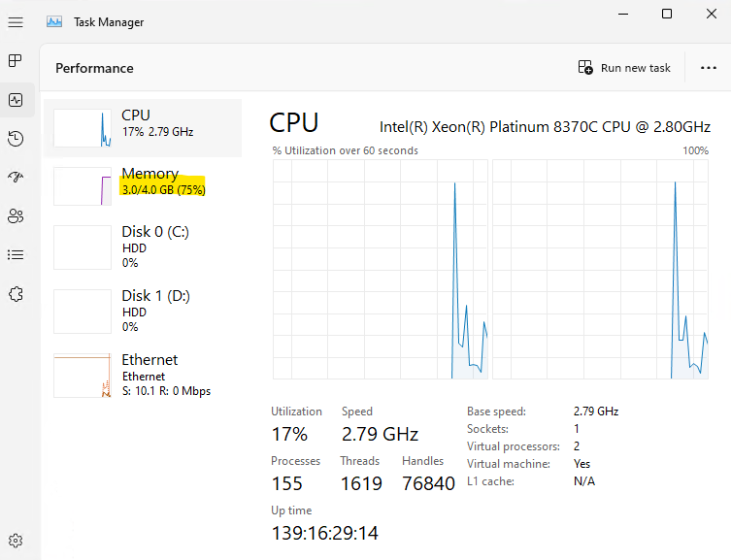Go to the Processes page icon
Image resolution: width=731 pixels, height=560 pixels.
16,60
